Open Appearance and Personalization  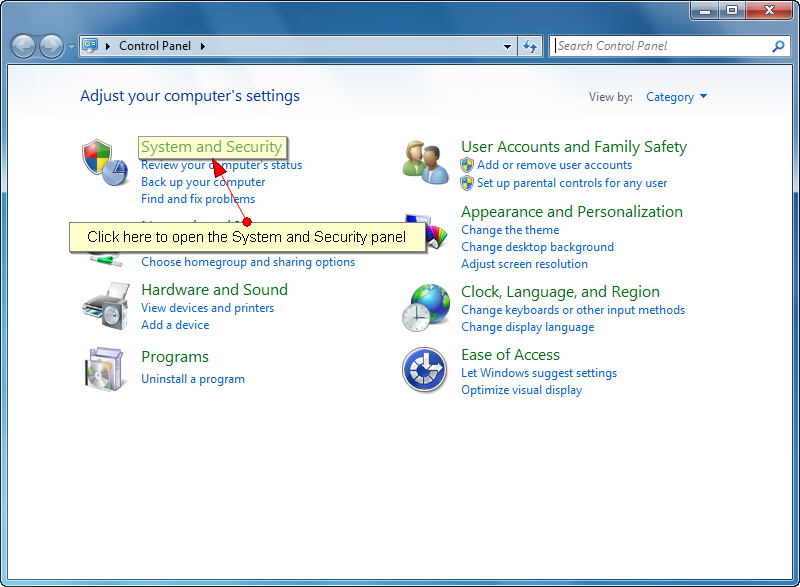point(572,212)
